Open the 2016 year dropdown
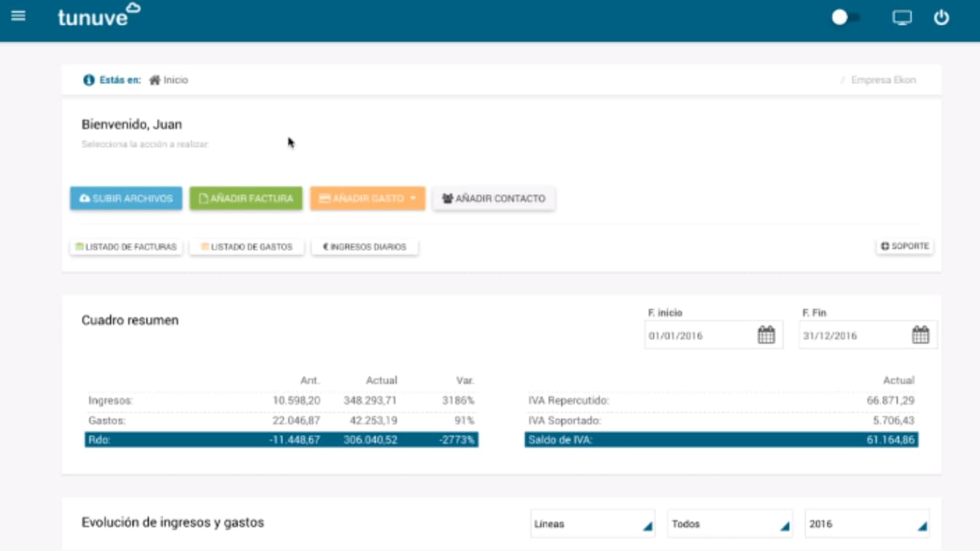 (867, 524)
